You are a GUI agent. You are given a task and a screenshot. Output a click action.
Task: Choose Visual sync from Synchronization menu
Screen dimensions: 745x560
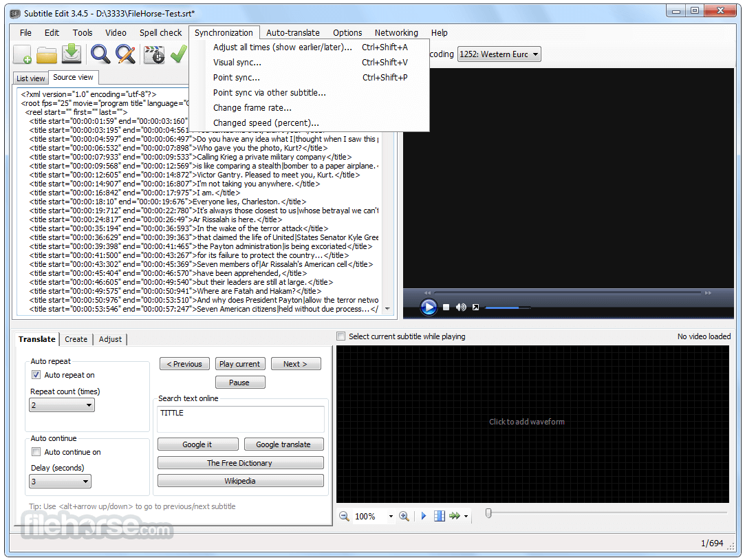tap(237, 63)
